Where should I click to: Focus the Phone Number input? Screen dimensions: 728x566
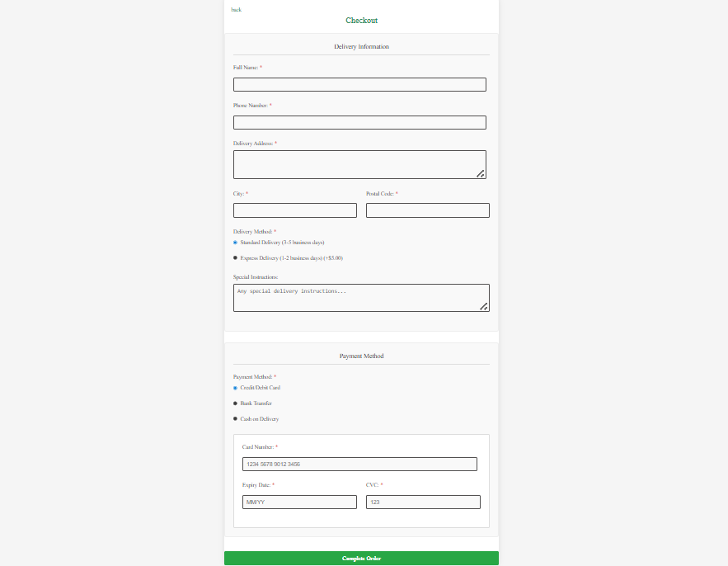359,123
